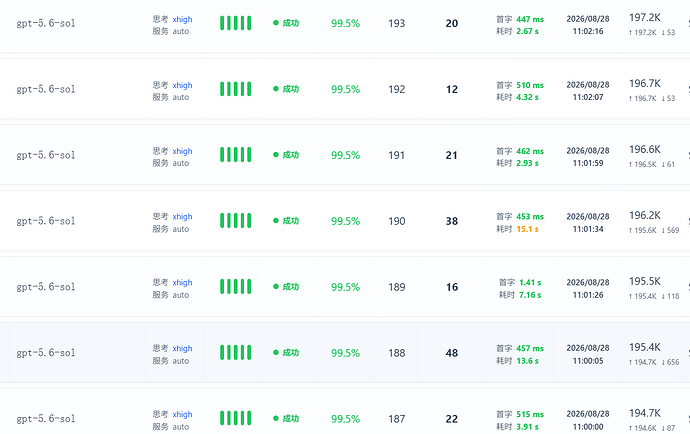This screenshot has height=434, width=690.
Task: Click the success status badge in row 188
Action: point(286,353)
